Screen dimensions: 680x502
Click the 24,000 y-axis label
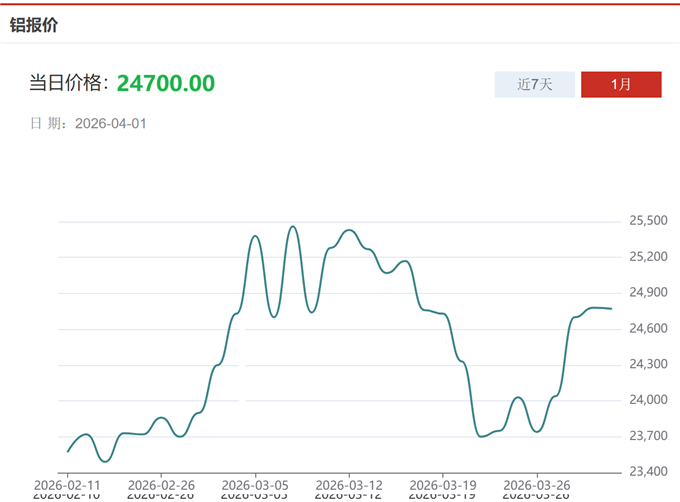click(648, 401)
